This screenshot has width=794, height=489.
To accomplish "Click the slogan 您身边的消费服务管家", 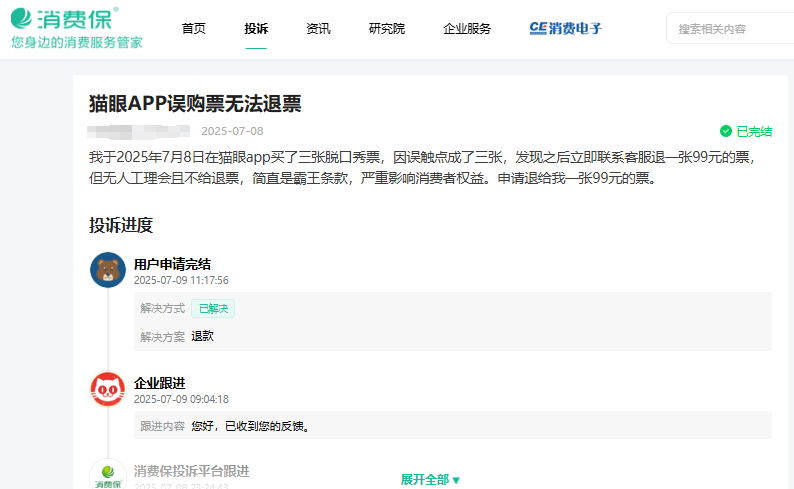I will [77, 43].
